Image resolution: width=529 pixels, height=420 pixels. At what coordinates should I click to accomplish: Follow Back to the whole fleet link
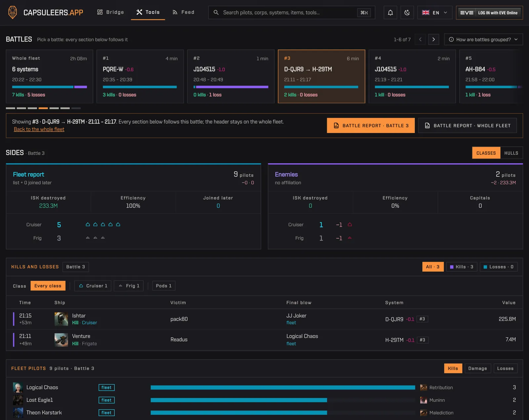coord(39,129)
